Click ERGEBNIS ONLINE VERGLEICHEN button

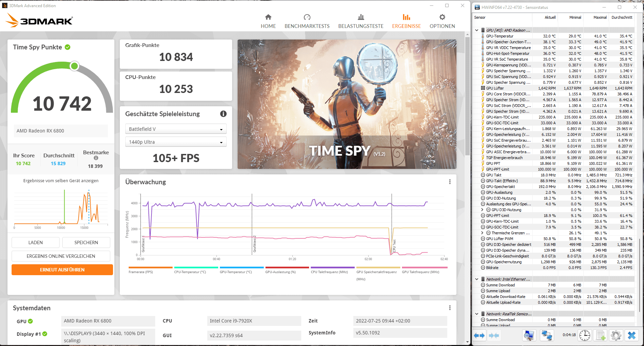tap(61, 256)
